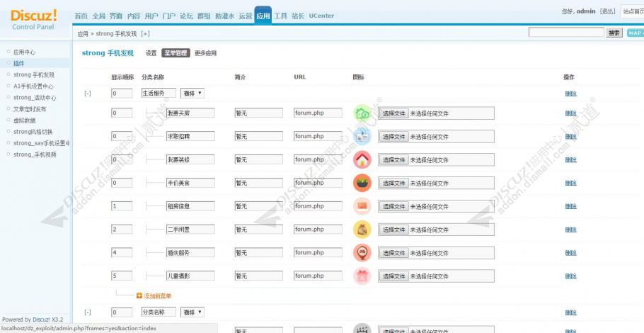Open strong 手机发现 in the sidebar
This screenshot has width=644, height=333.
[34, 75]
